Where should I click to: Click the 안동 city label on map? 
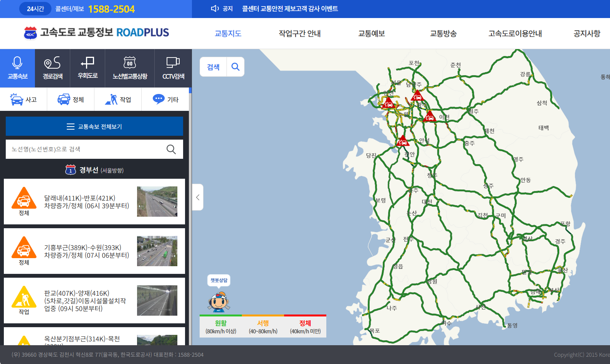(x=525, y=180)
